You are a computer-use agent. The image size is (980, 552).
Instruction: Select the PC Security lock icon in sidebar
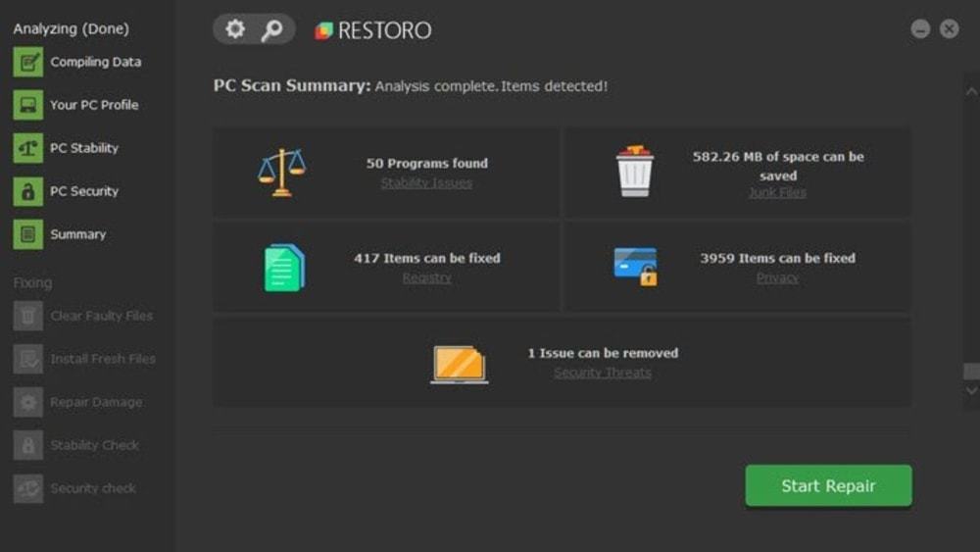point(28,191)
